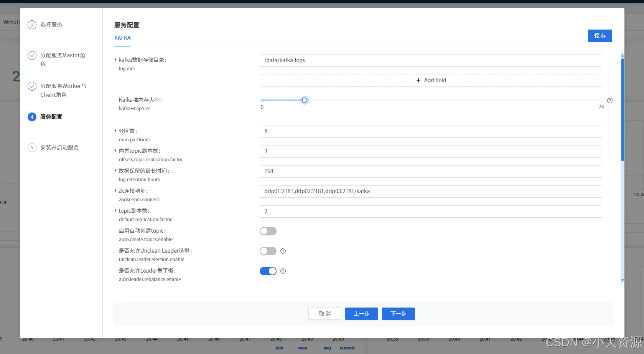This screenshot has width=644, height=354.
Task: Click the scrollbar down arrow in config panel
Action: (623, 280)
